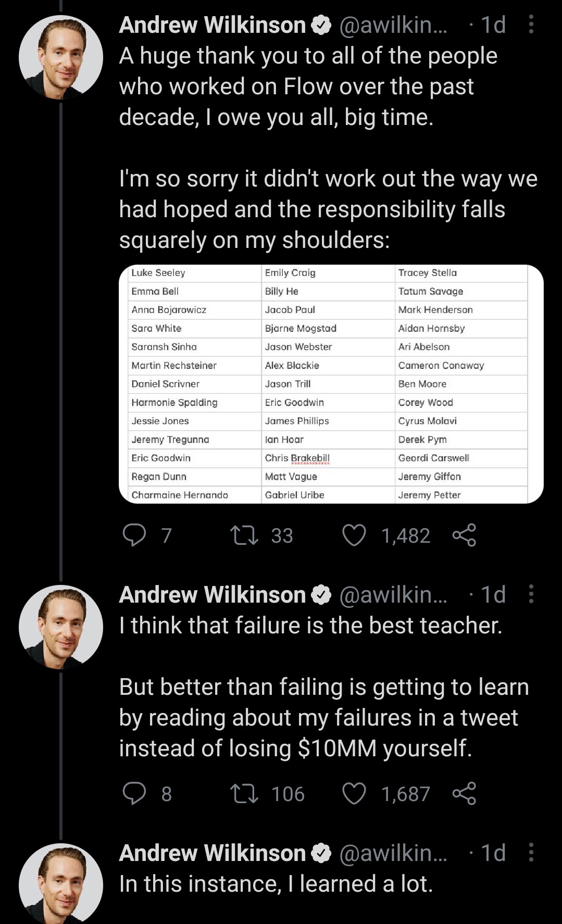Open Andrew Wilkinson name on first tweet
Image resolution: width=562 pixels, height=924 pixels.
pos(212,25)
